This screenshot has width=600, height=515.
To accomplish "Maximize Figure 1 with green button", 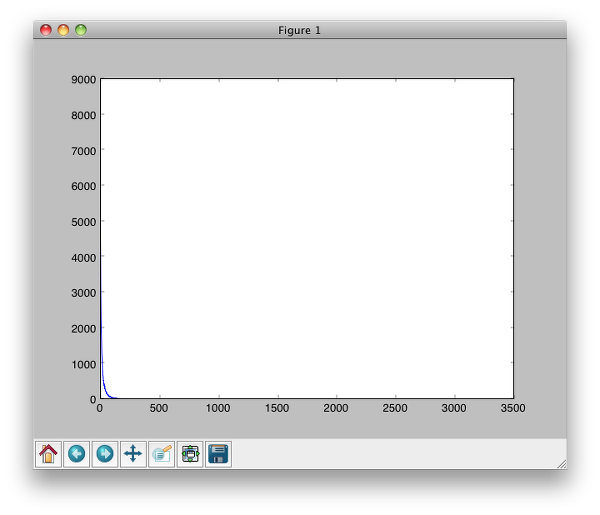I will click(x=81, y=30).
